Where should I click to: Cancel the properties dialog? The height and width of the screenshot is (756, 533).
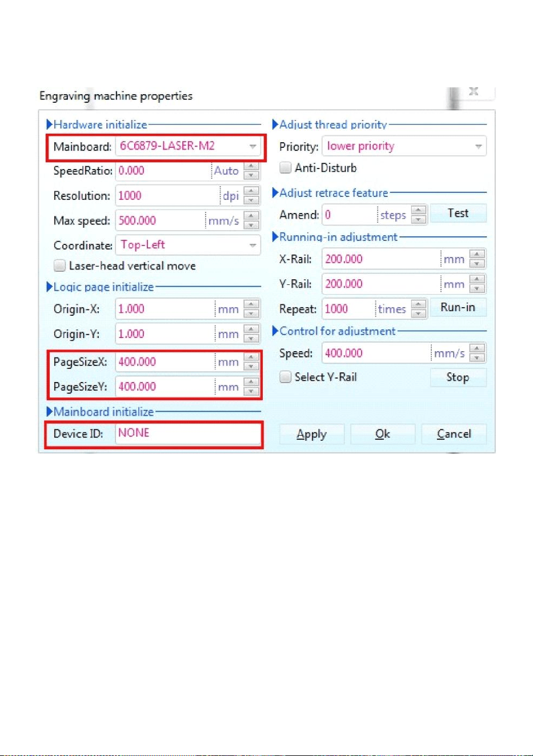tap(454, 435)
